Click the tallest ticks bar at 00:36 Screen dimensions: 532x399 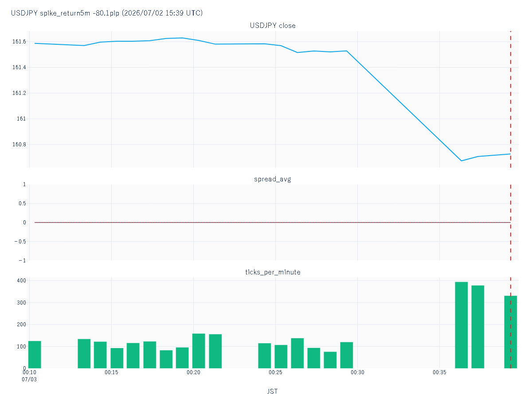point(461,325)
